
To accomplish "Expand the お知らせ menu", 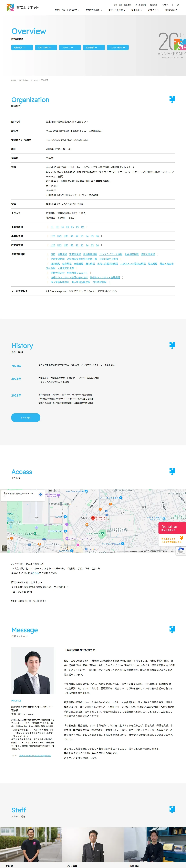I will tap(154, 10).
